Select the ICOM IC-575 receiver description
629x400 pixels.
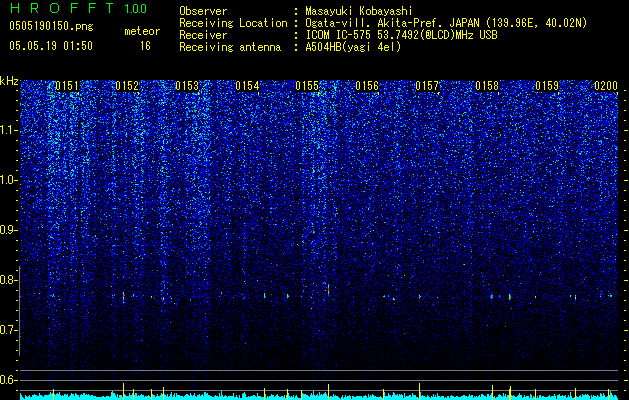[401, 35]
